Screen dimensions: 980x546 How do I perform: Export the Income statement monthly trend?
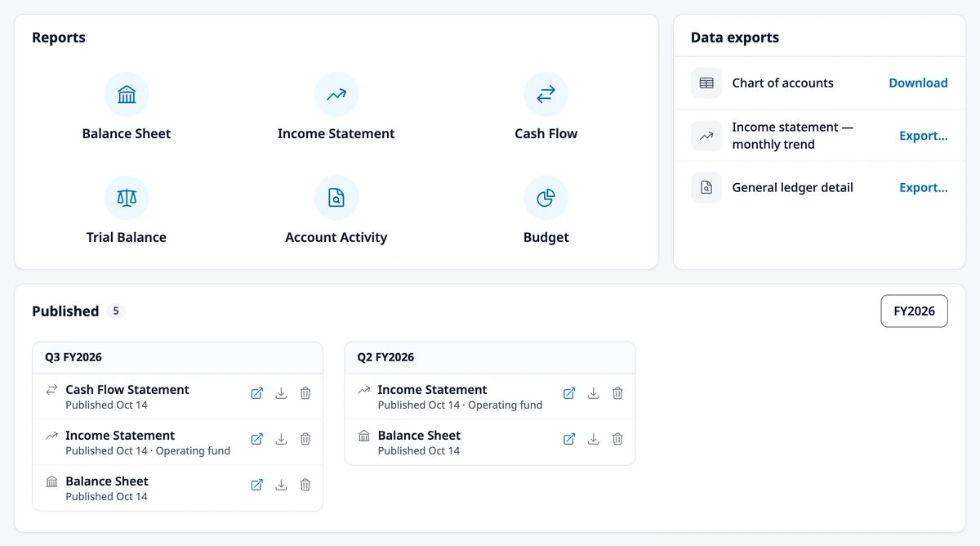coord(924,136)
